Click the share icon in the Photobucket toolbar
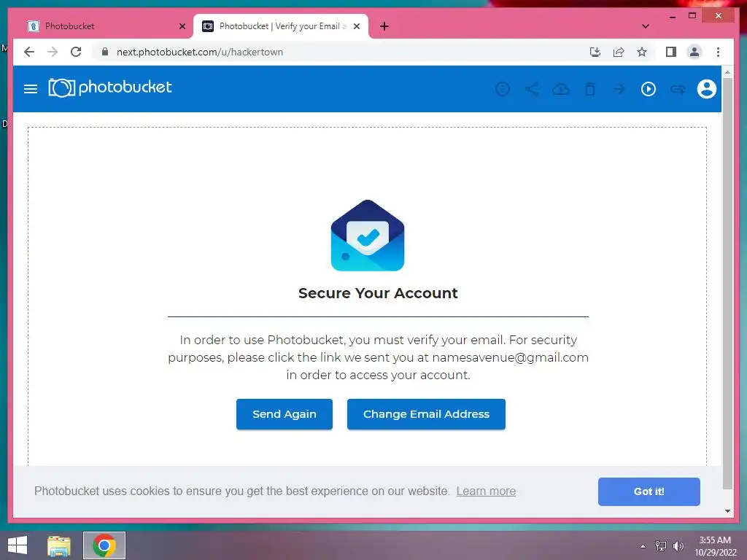 pyautogui.click(x=532, y=89)
